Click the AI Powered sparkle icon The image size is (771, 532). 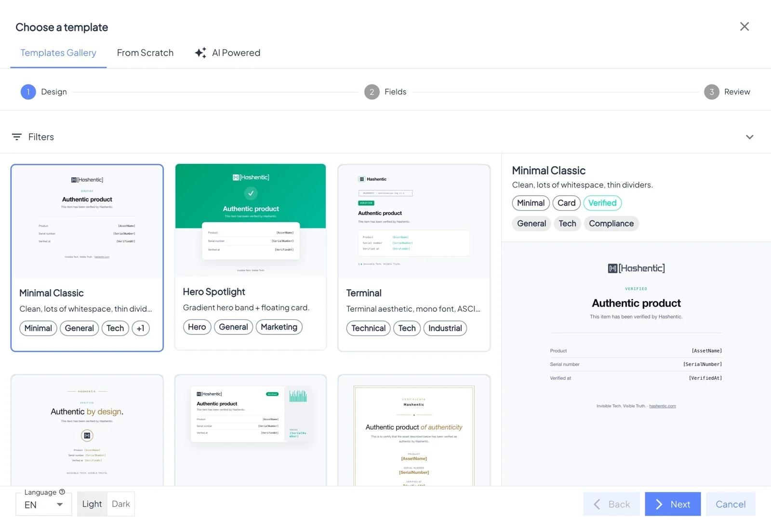pyautogui.click(x=200, y=53)
